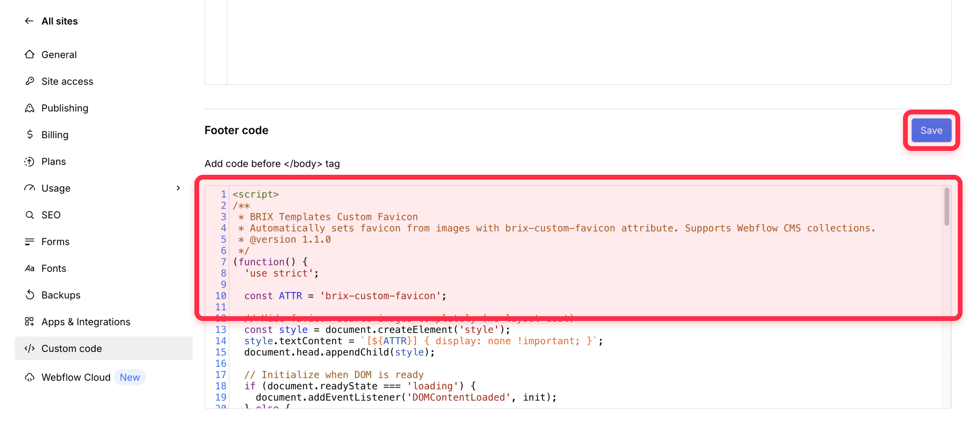The height and width of the screenshot is (429, 980).
Task: Click line number 16 in the gutter
Action: [x=221, y=363]
